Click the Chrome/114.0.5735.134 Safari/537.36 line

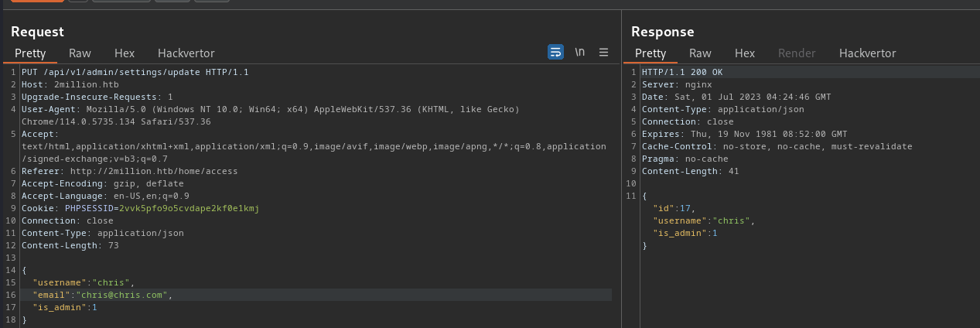click(116, 121)
